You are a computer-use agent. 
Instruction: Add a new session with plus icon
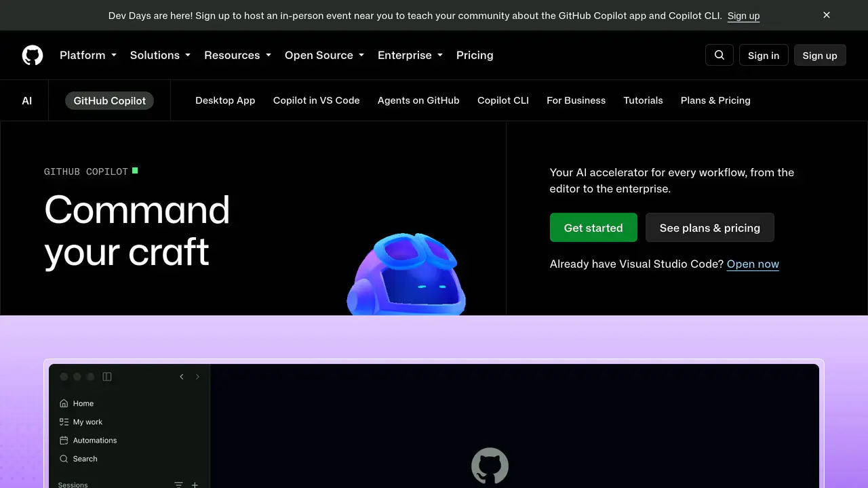pyautogui.click(x=195, y=485)
